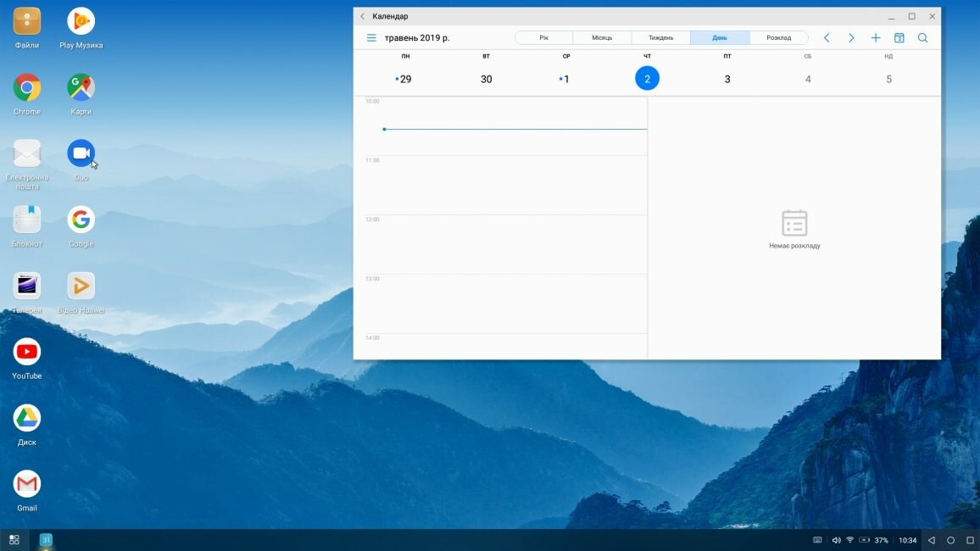Launch the Duo app from desktop
Viewport: 980px width, 551px height.
[81, 153]
